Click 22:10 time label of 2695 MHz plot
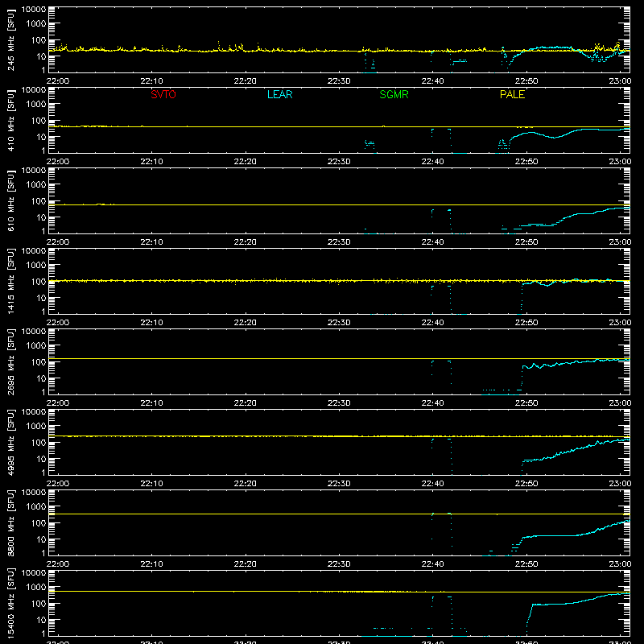 point(151,403)
